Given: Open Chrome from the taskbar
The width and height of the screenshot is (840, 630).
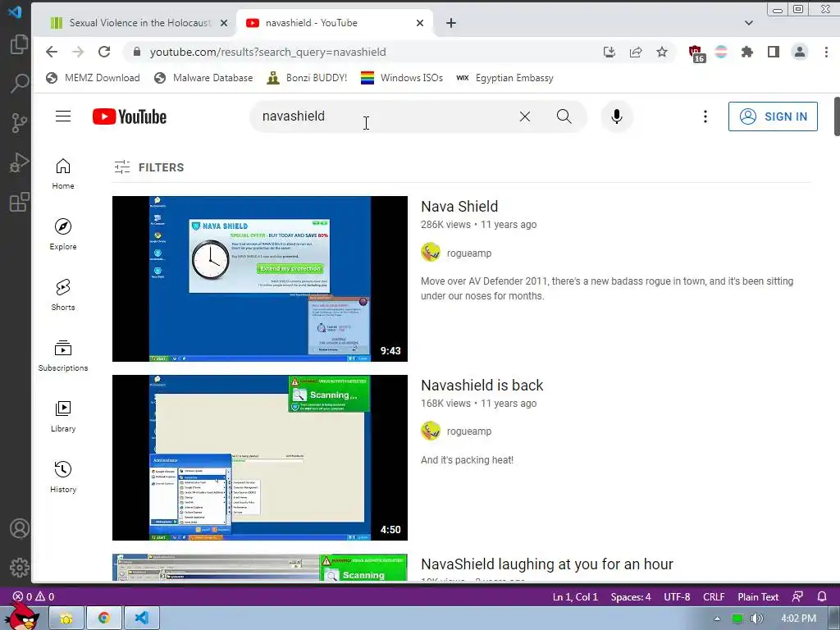Looking at the screenshot, I should tap(103, 618).
